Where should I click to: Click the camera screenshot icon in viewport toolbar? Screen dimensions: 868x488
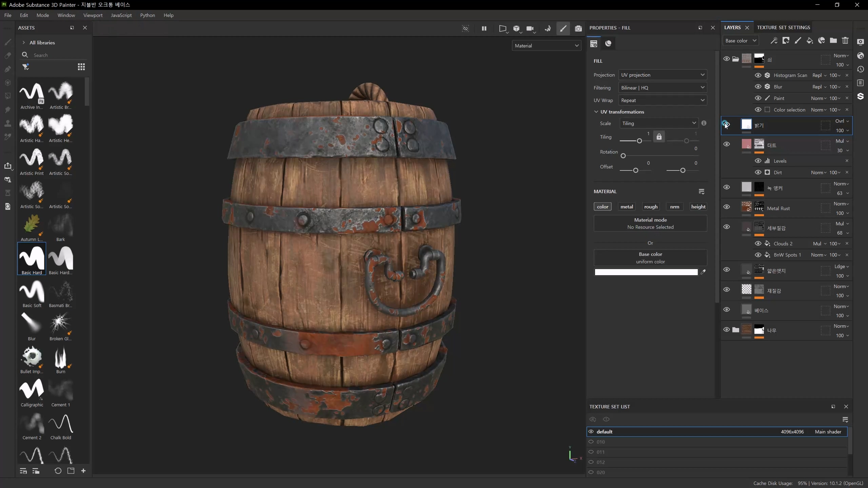click(x=578, y=28)
